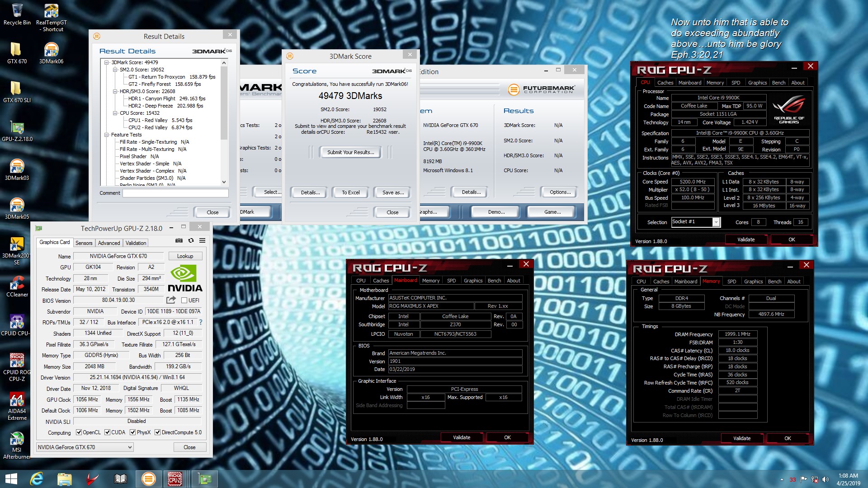
Task: Launch 3DMark05 desktop icon
Action: pos(17,208)
